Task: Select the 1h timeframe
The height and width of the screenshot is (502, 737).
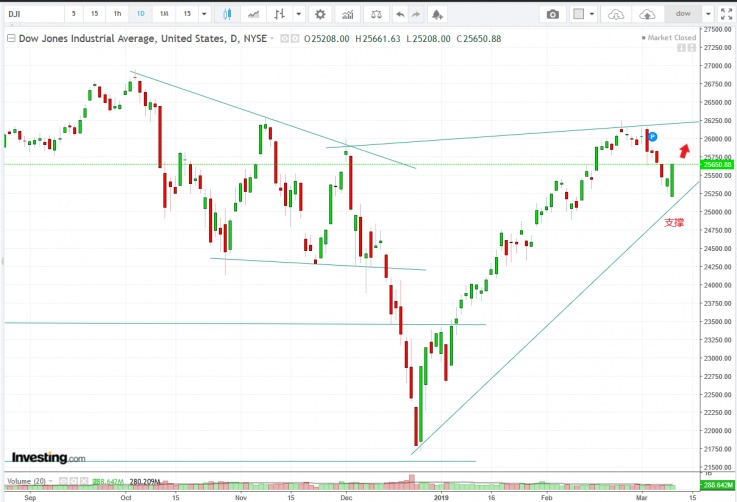Action: [x=117, y=14]
